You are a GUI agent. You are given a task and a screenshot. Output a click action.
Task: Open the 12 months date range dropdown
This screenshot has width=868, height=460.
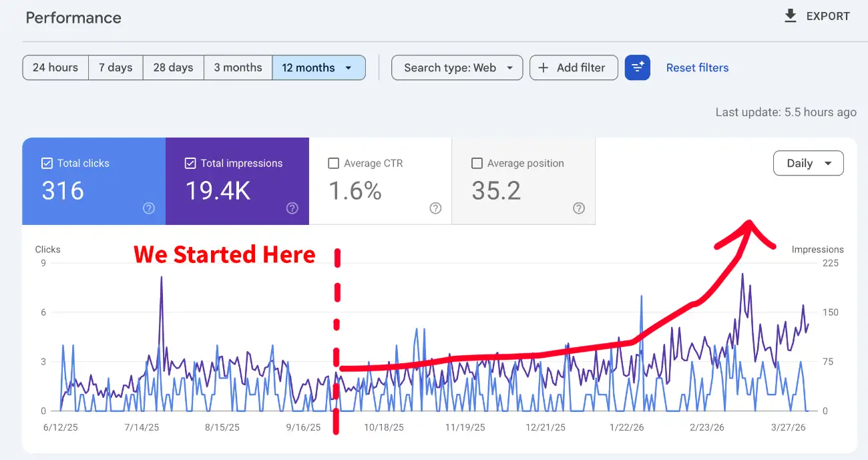click(x=319, y=67)
